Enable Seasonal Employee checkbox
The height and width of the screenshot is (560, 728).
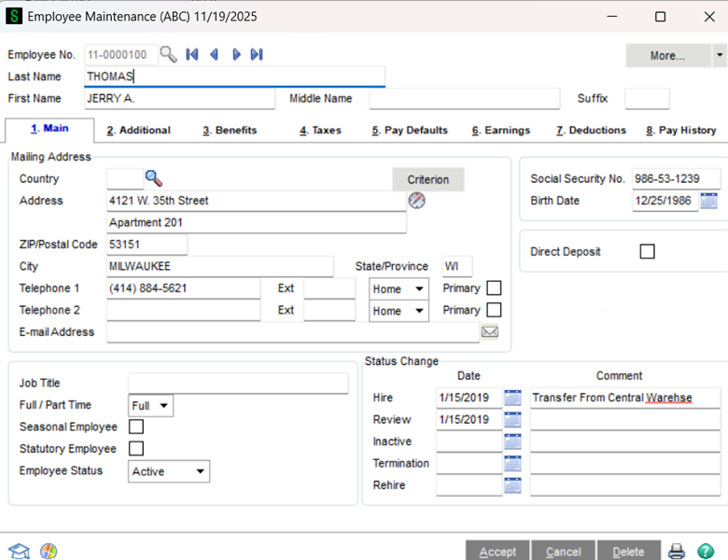tap(136, 427)
